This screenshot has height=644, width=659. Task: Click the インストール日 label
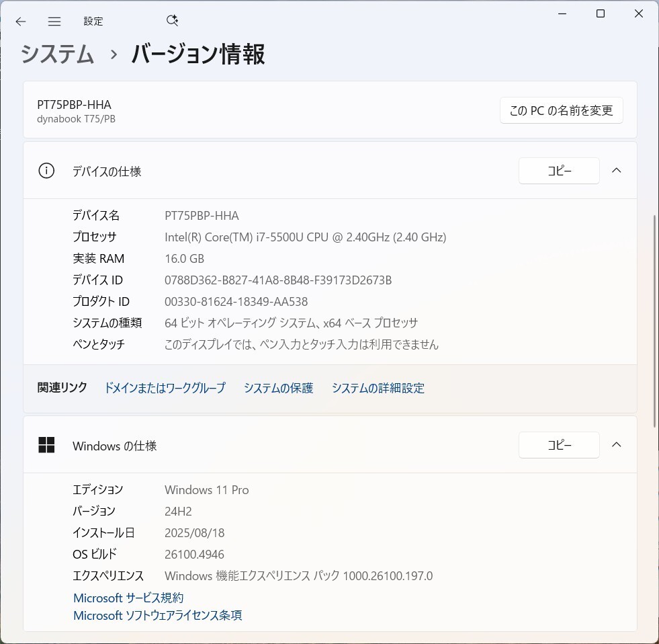pyautogui.click(x=103, y=533)
